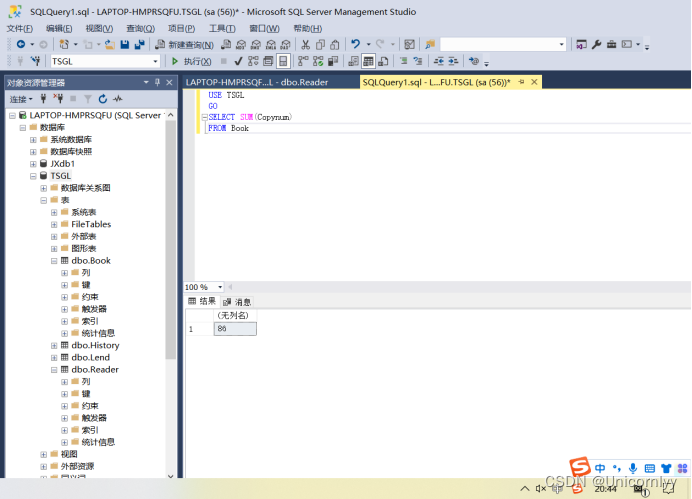Open the 编辑(E) menu
The height and width of the screenshot is (499, 692).
pos(59,29)
